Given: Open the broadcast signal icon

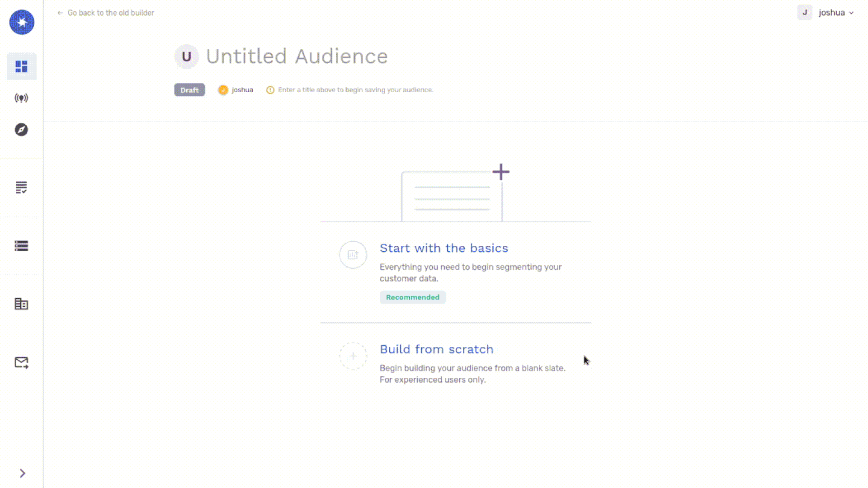Looking at the screenshot, I should pos(21,98).
